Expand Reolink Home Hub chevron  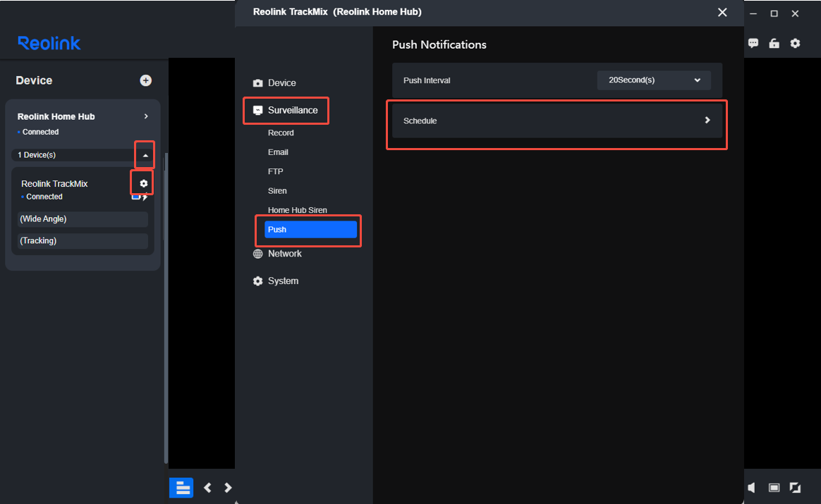pos(146,116)
